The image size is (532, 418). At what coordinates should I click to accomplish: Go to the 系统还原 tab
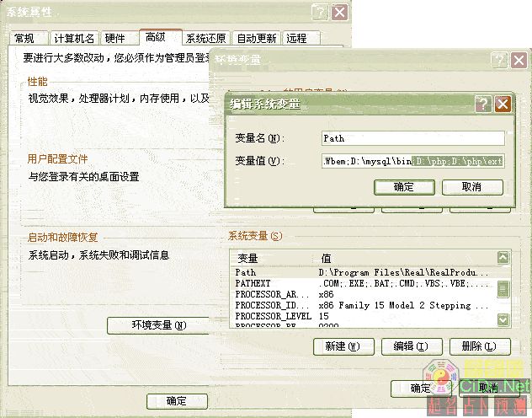coord(206,39)
